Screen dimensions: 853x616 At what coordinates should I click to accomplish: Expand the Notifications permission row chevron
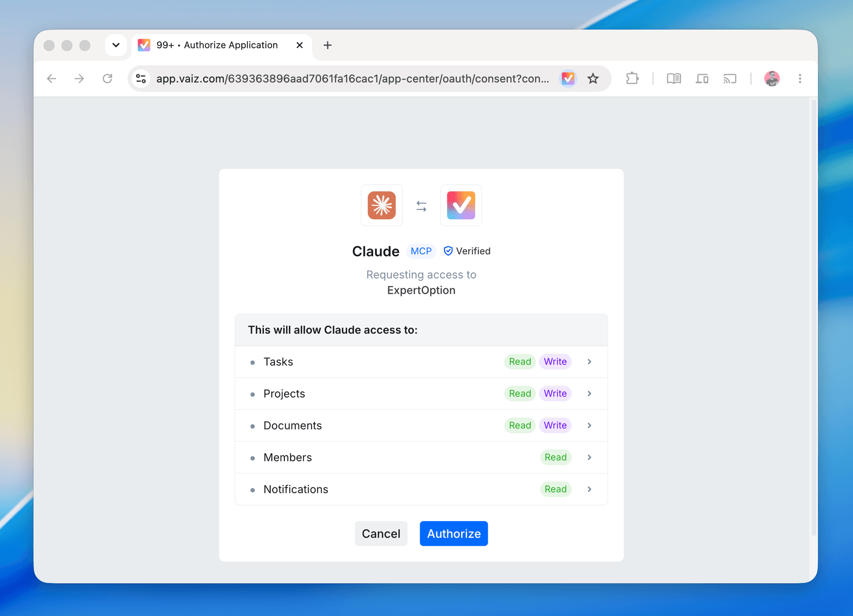pos(589,489)
